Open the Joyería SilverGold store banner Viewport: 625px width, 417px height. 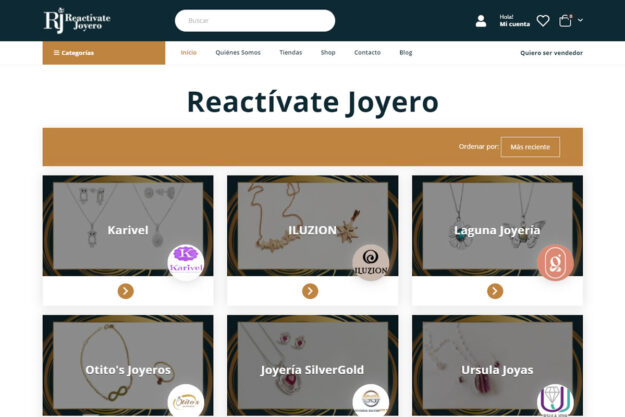312,365
